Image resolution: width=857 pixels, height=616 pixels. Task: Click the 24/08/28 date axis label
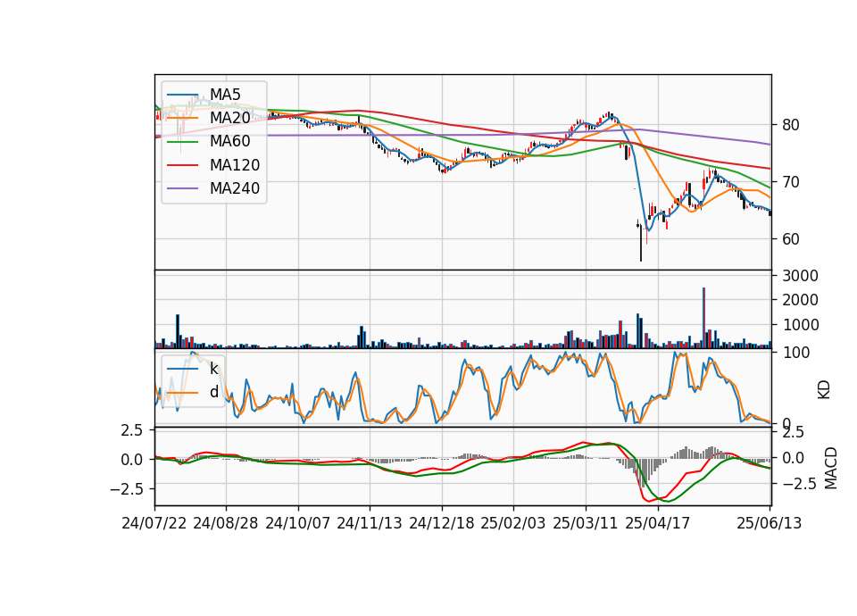point(226,523)
